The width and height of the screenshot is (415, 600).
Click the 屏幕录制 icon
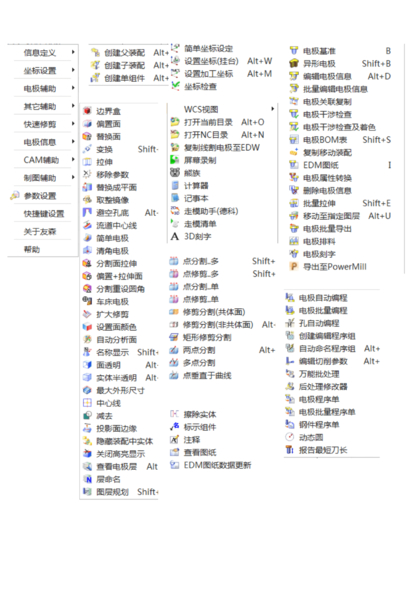click(175, 160)
